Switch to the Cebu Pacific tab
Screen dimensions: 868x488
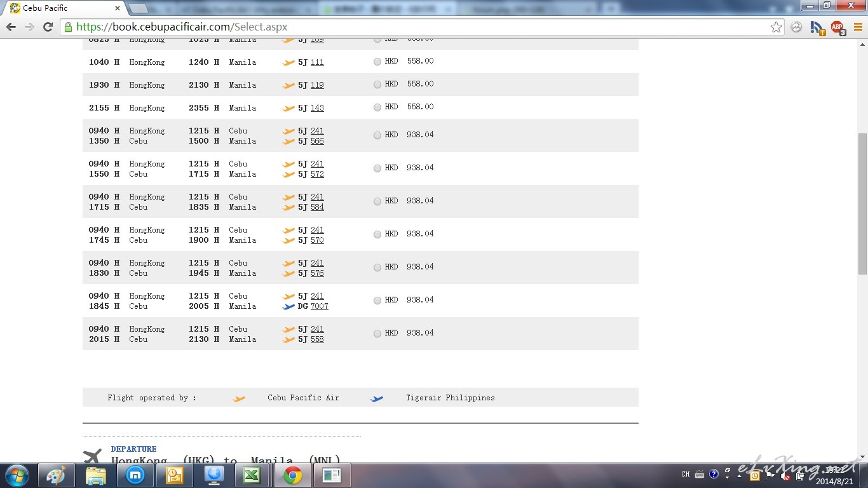64,8
